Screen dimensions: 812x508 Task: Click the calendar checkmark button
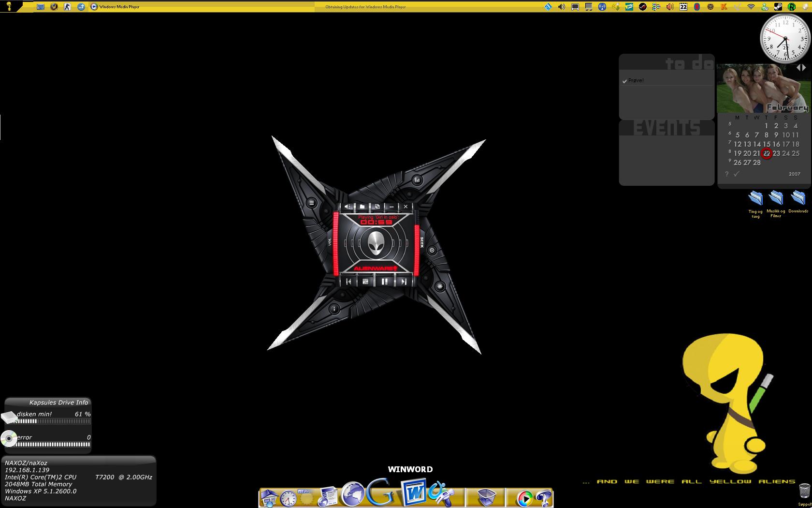(737, 174)
